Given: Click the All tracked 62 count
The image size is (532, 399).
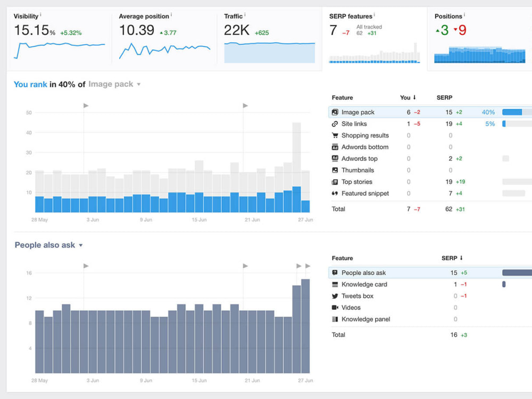Looking at the screenshot, I should coord(359,33).
